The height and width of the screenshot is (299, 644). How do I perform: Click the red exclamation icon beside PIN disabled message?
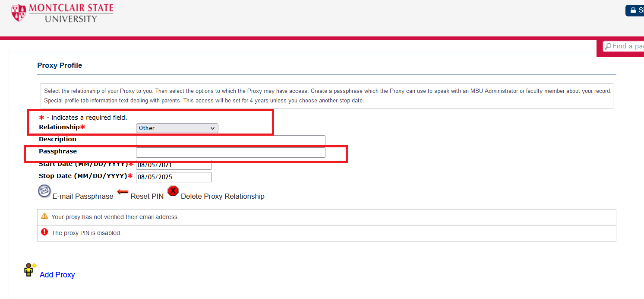[44, 232]
